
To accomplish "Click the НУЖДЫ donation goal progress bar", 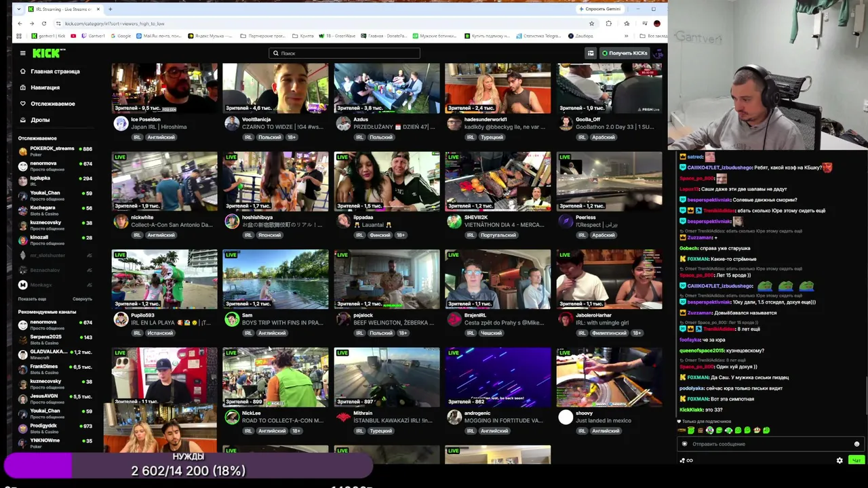I will [189, 466].
